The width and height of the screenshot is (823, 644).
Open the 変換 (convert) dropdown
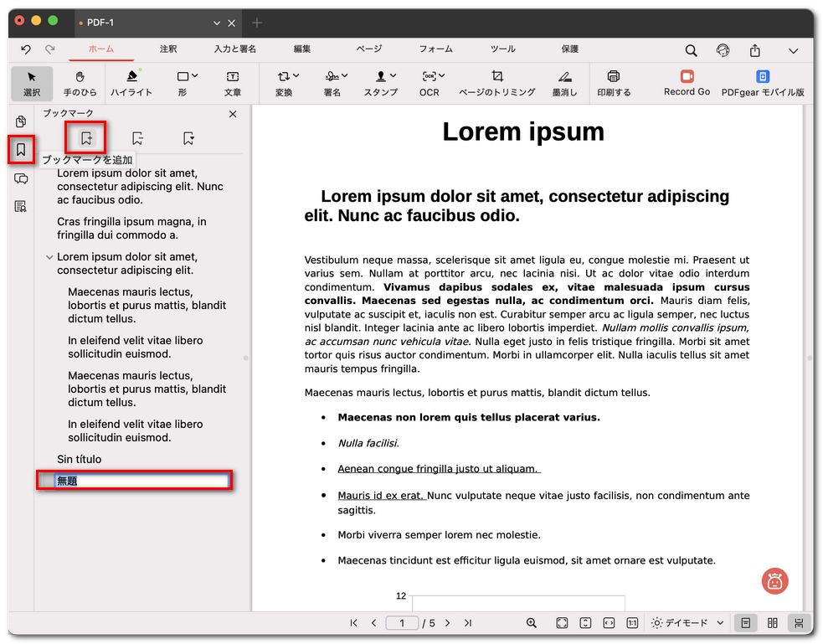[285, 80]
